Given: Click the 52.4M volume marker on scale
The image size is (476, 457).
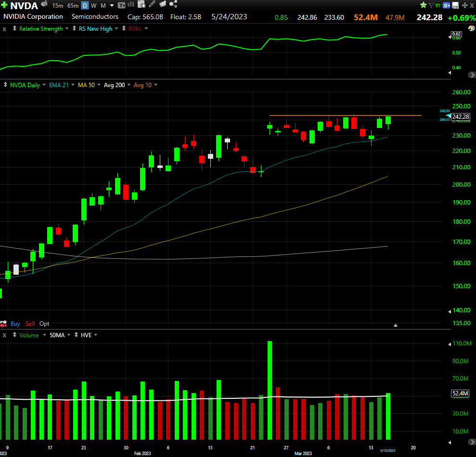Looking at the screenshot, I should [460, 394].
